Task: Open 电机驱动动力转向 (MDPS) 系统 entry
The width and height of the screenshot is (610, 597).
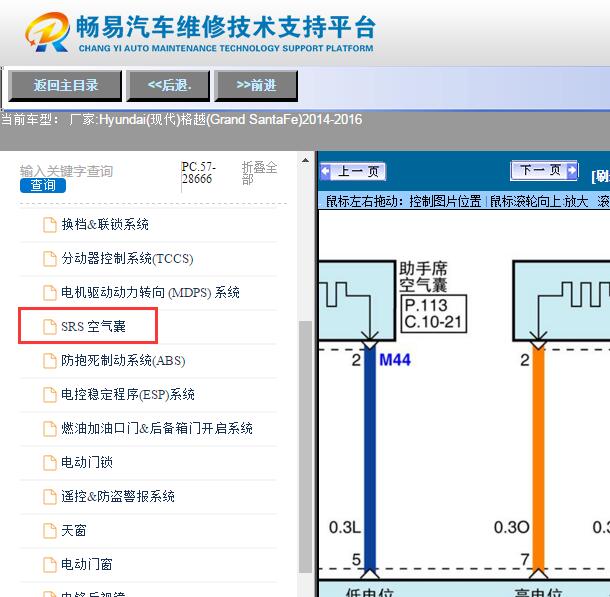Action: click(x=150, y=292)
